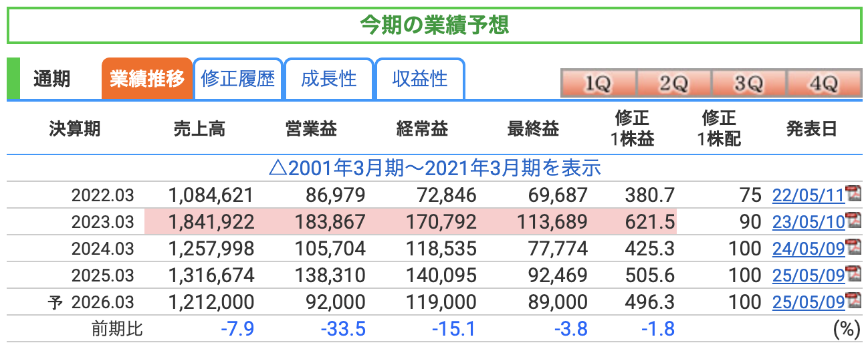The height and width of the screenshot is (345, 868).
Task: Open the 22/05/11 announcement date link
Action: pyautogui.click(x=808, y=195)
